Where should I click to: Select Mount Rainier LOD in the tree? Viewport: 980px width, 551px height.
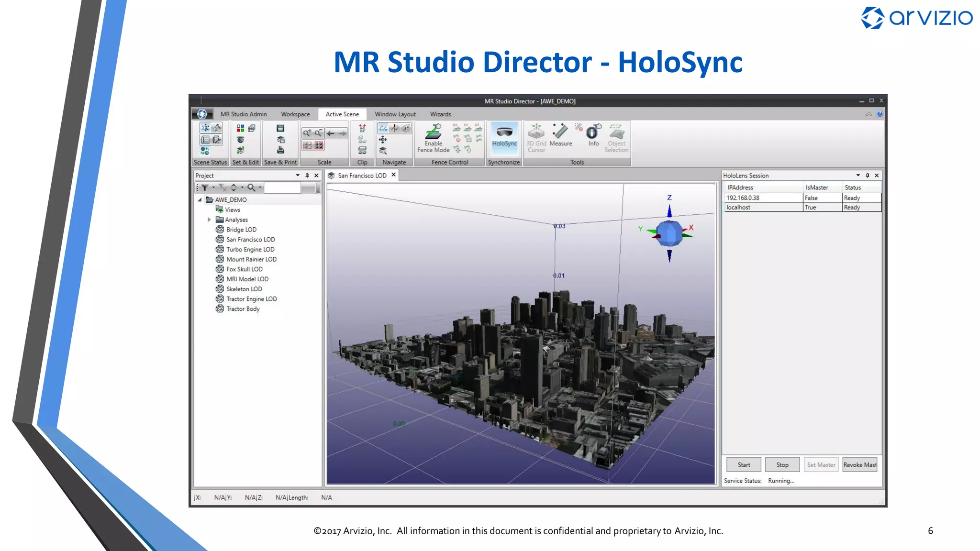(x=251, y=259)
